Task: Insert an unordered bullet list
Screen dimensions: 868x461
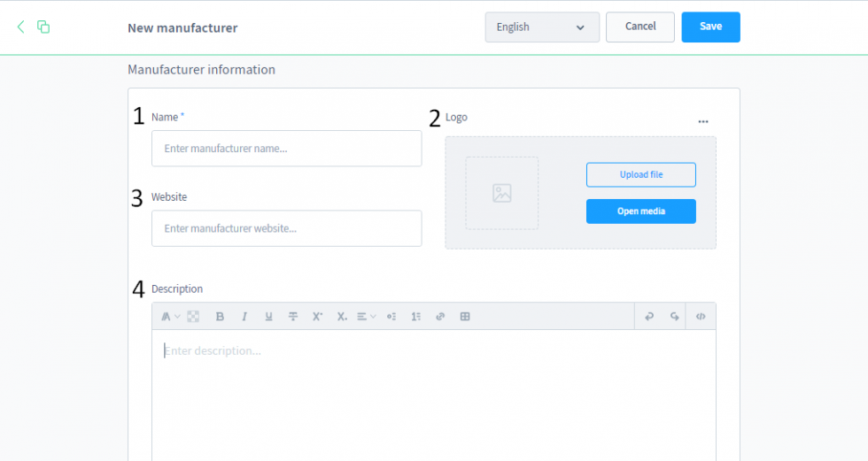Action: point(391,317)
